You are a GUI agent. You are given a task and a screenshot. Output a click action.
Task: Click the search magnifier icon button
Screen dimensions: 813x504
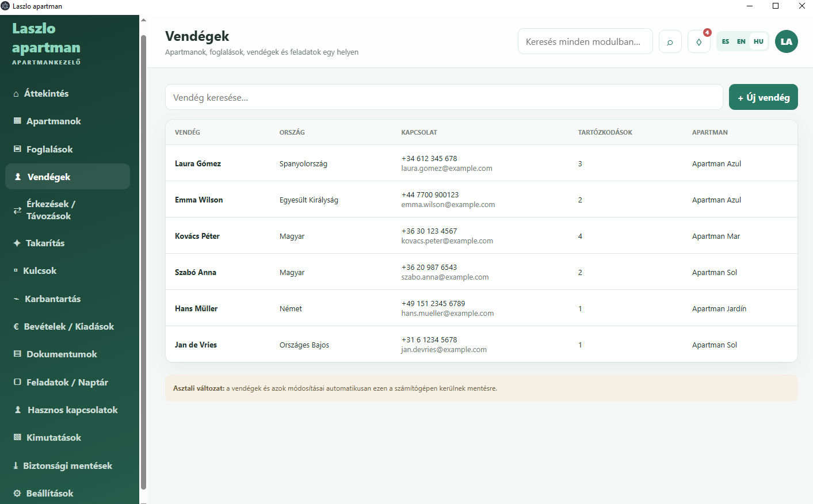tap(670, 41)
